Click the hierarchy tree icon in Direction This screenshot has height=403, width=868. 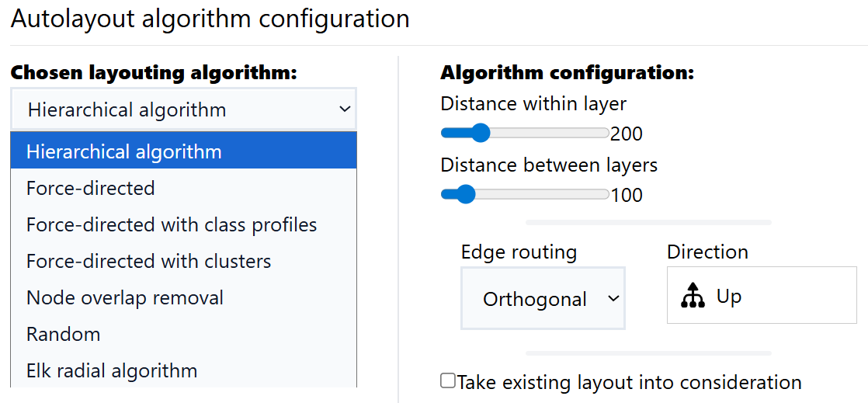pyautogui.click(x=692, y=297)
